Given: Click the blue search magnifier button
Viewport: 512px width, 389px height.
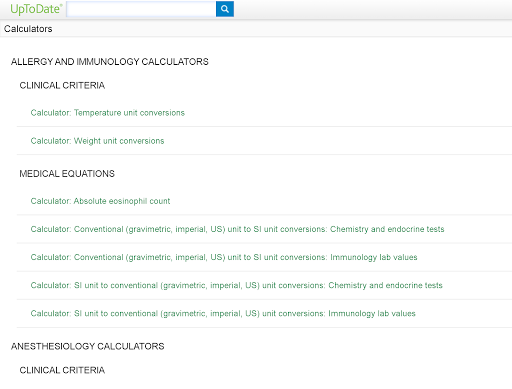Looking at the screenshot, I should 225,9.
